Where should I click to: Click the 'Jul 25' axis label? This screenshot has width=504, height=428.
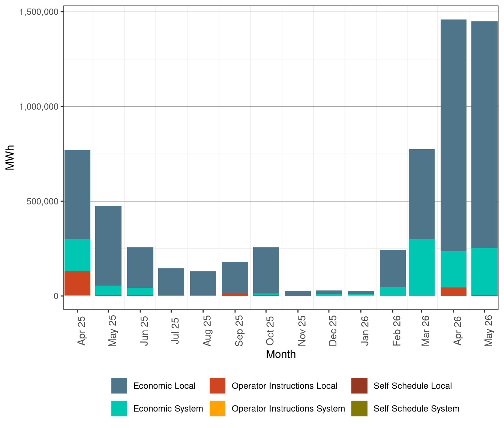click(x=175, y=331)
